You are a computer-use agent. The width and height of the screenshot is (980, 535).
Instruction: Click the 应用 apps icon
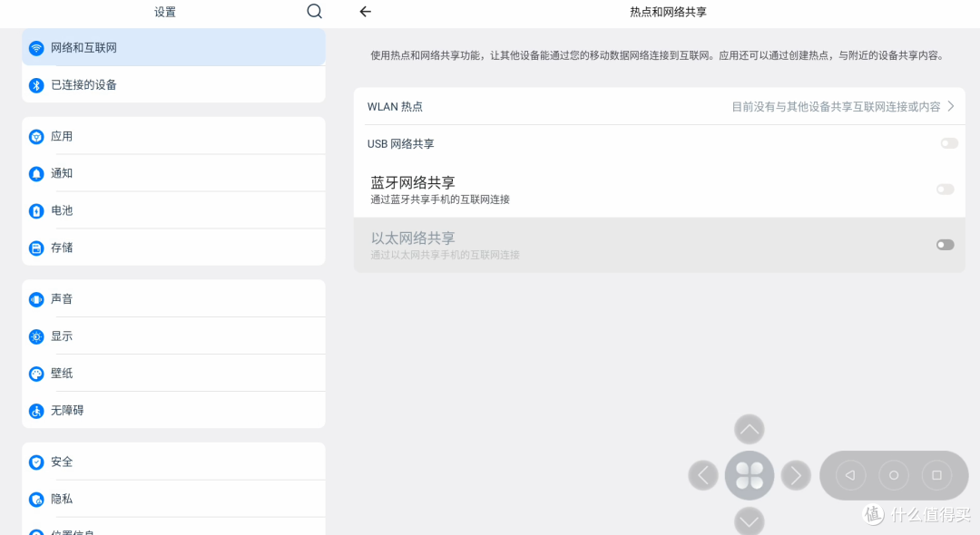pyautogui.click(x=36, y=137)
